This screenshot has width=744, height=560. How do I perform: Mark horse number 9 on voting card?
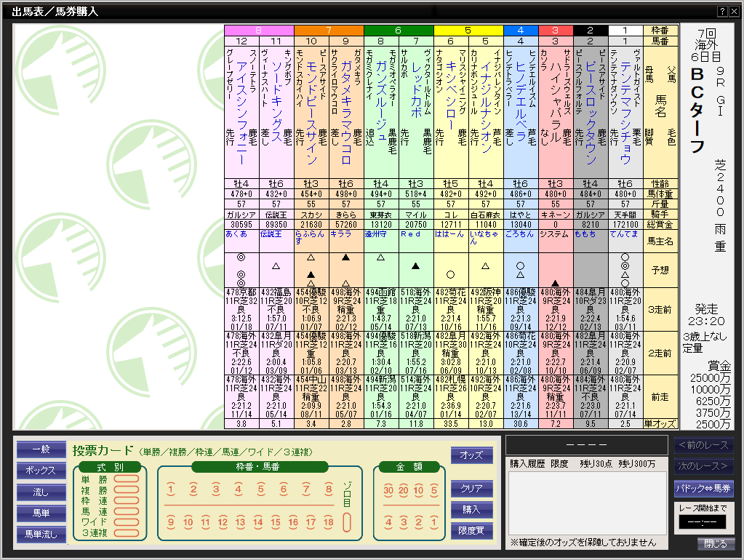171,522
